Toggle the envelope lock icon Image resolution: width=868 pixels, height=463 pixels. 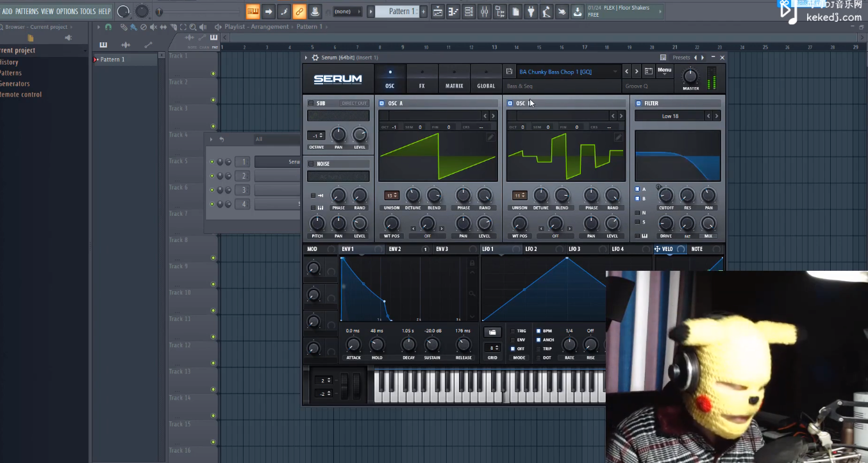point(472,263)
